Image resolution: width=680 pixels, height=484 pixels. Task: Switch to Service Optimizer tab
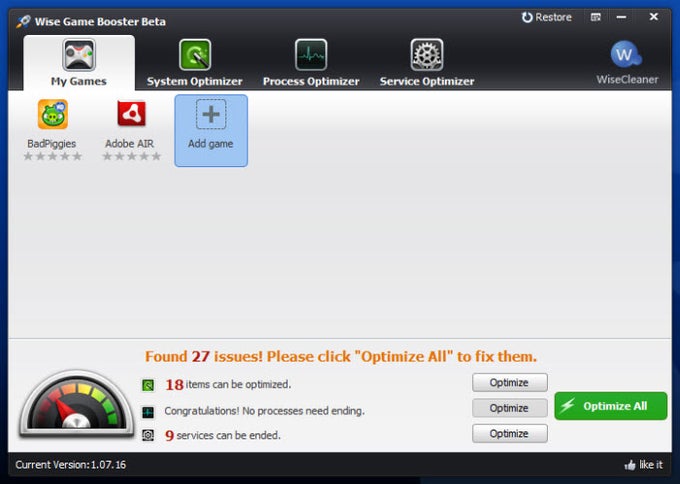tap(427, 63)
